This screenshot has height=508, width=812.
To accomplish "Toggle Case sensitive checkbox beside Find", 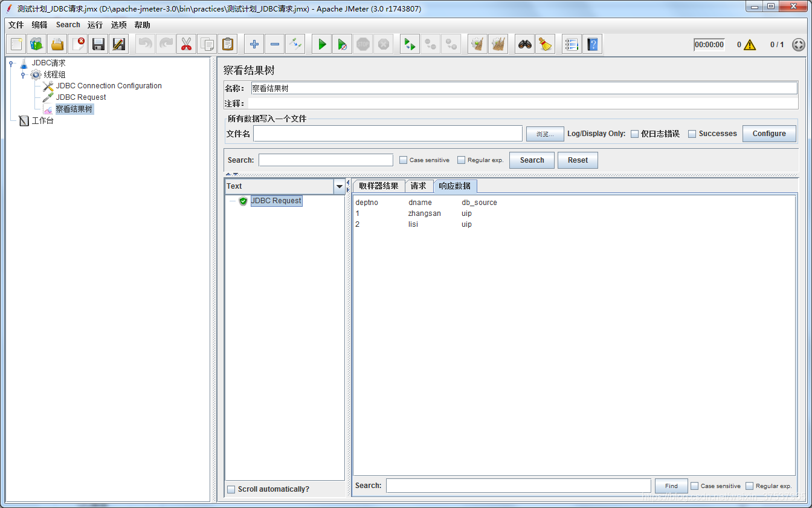I will click(695, 486).
